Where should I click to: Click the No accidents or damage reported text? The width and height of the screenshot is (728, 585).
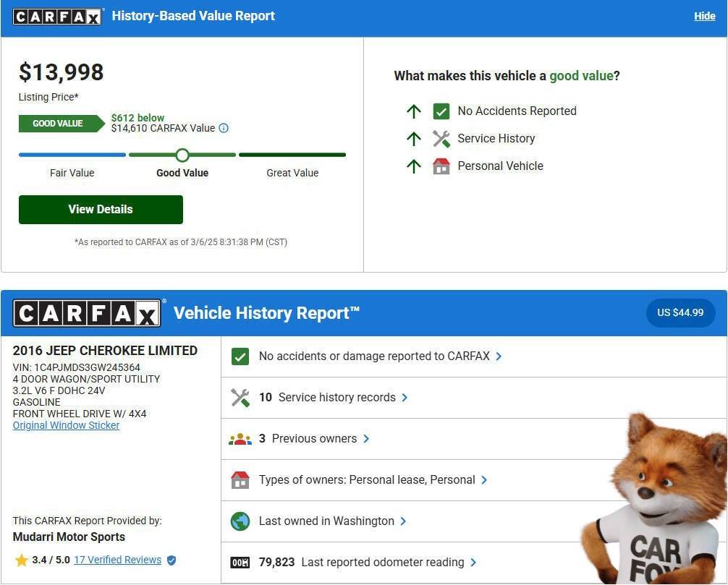pos(374,356)
